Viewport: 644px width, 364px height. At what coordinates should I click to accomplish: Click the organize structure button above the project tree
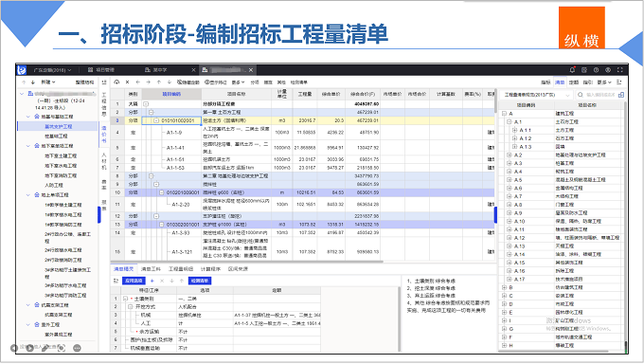84,82
